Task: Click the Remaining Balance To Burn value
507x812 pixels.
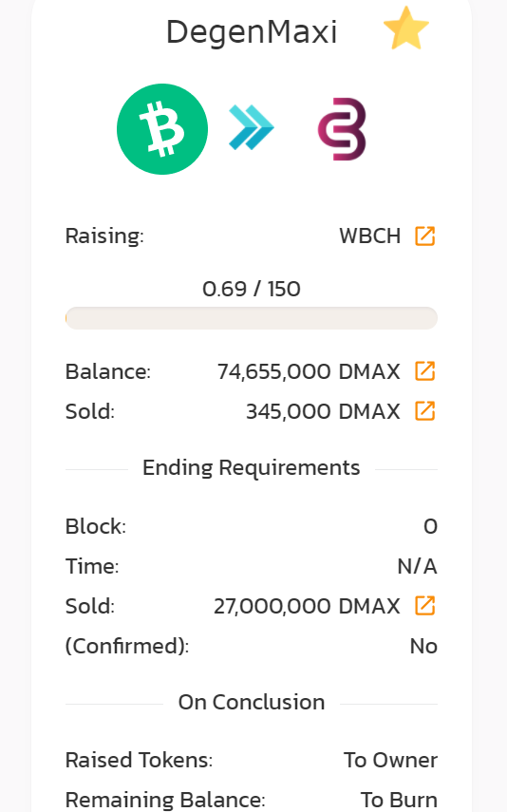Action: 399,800
